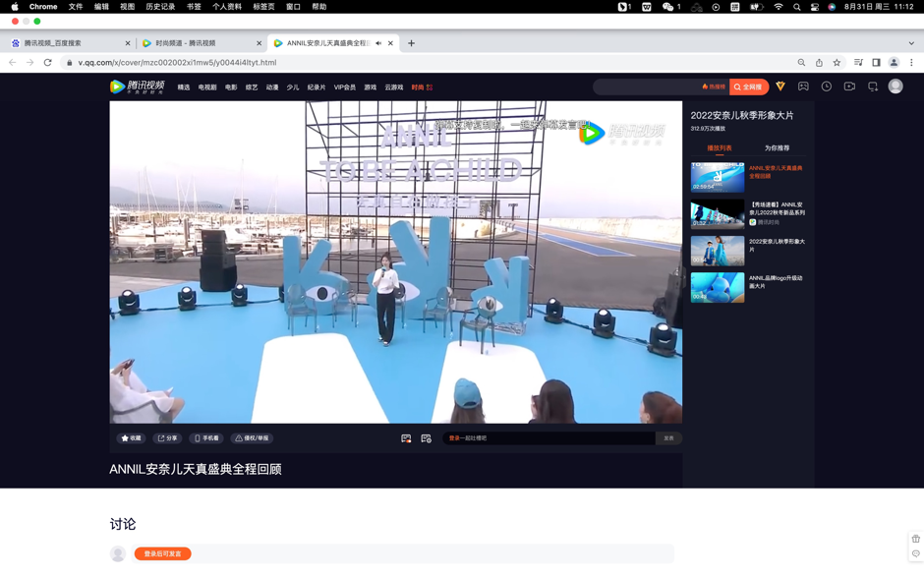924x578 pixels.
Task: Open the media control icon in Chrome toolbar
Action: pyautogui.click(x=858, y=63)
